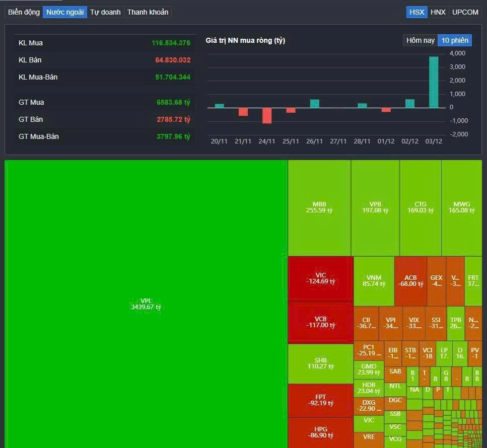Select the VPB treemap block
Viewport: 487px width, 448px height.
point(375,207)
